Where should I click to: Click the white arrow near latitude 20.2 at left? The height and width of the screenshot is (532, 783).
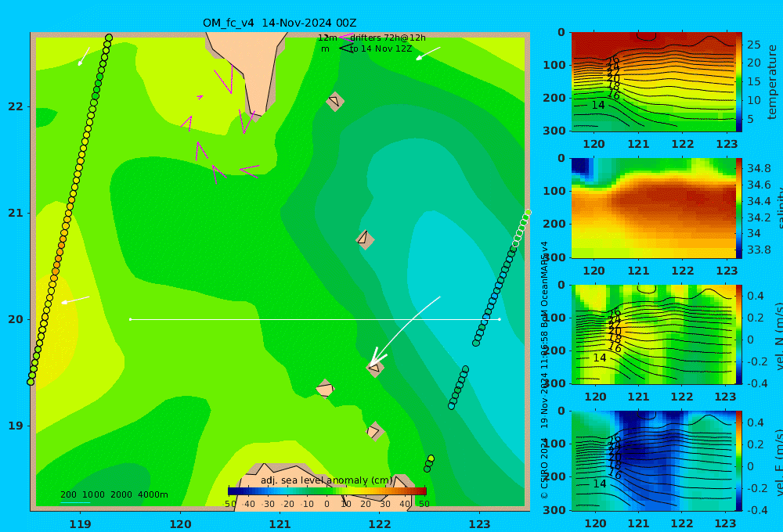pos(75,300)
